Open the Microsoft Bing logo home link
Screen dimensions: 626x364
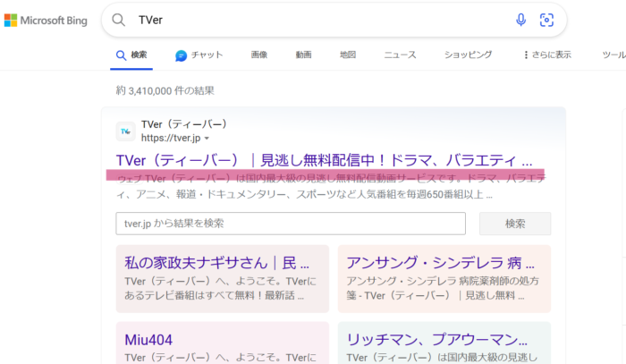tap(46, 21)
